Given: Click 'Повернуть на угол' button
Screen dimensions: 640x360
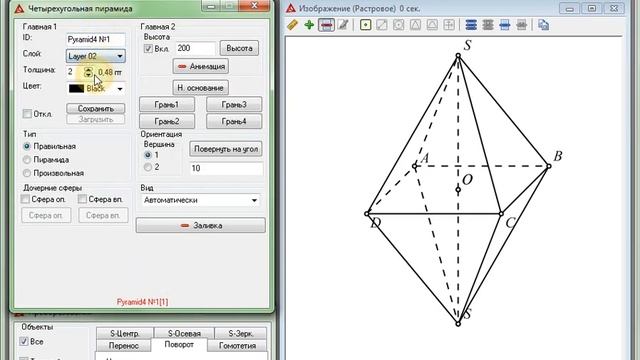Looking at the screenshot, I should (x=226, y=149).
